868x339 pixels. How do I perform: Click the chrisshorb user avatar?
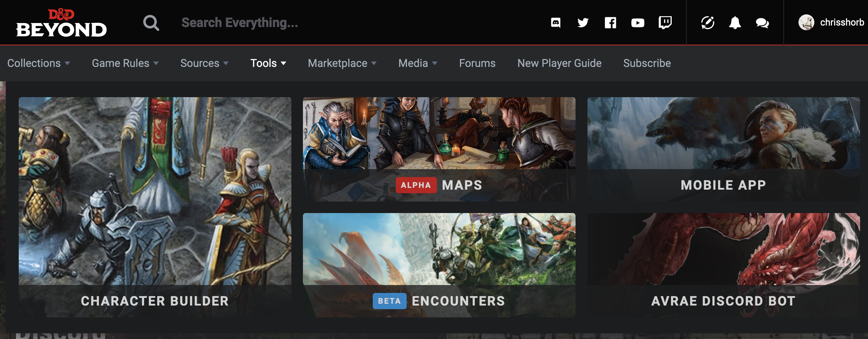[x=806, y=22]
